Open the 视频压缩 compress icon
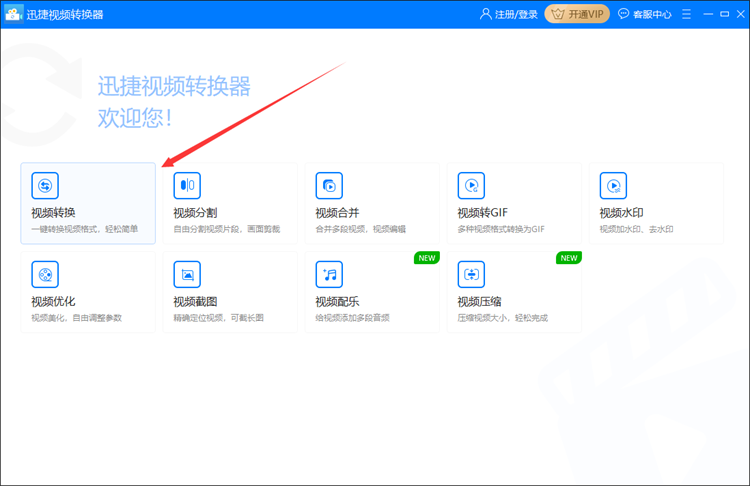The width and height of the screenshot is (750, 486). (x=471, y=274)
